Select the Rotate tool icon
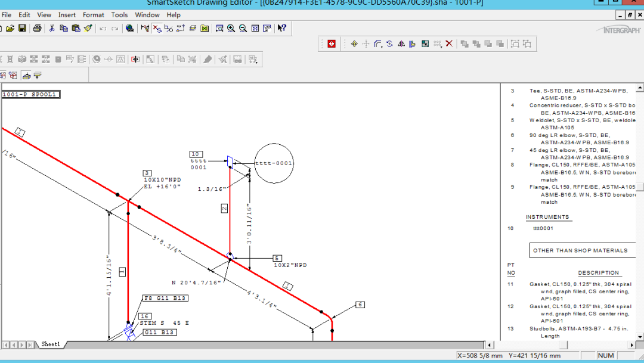The height and width of the screenshot is (363, 644). tap(389, 44)
